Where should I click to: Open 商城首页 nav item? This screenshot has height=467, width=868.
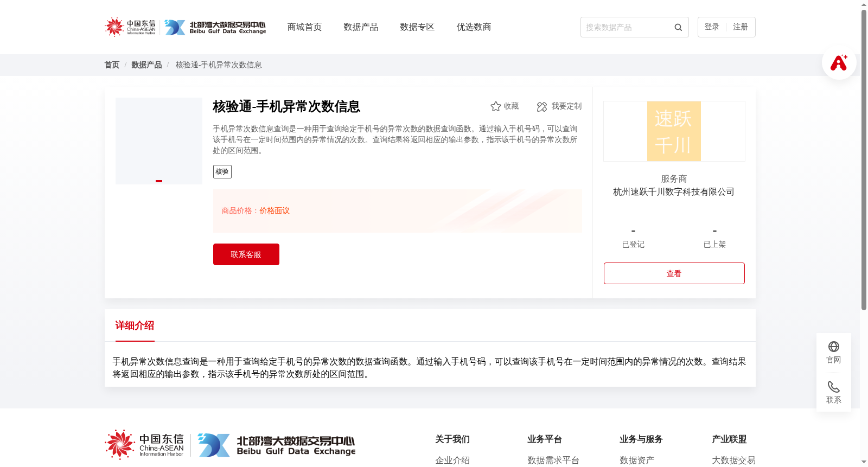304,27
